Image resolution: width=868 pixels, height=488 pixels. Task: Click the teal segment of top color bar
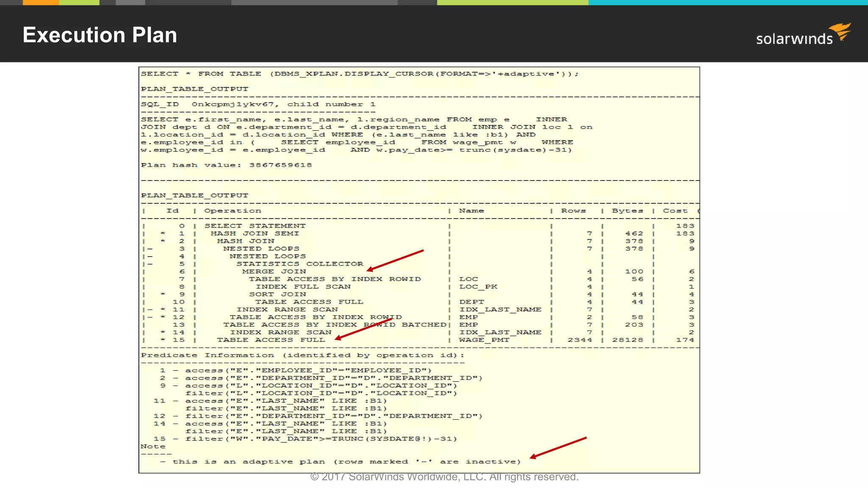click(727, 3)
